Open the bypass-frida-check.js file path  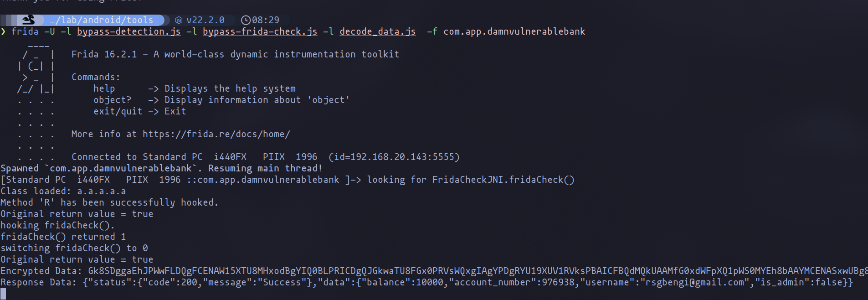tap(260, 31)
